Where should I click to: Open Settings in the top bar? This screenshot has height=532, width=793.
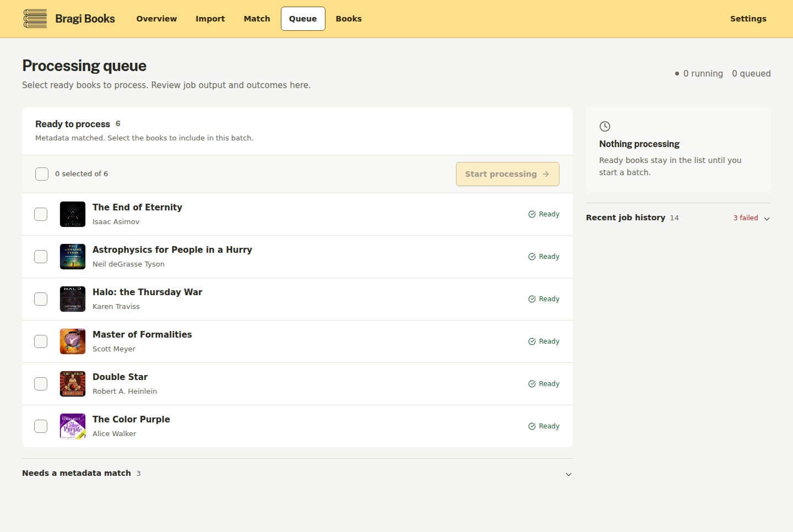point(748,19)
